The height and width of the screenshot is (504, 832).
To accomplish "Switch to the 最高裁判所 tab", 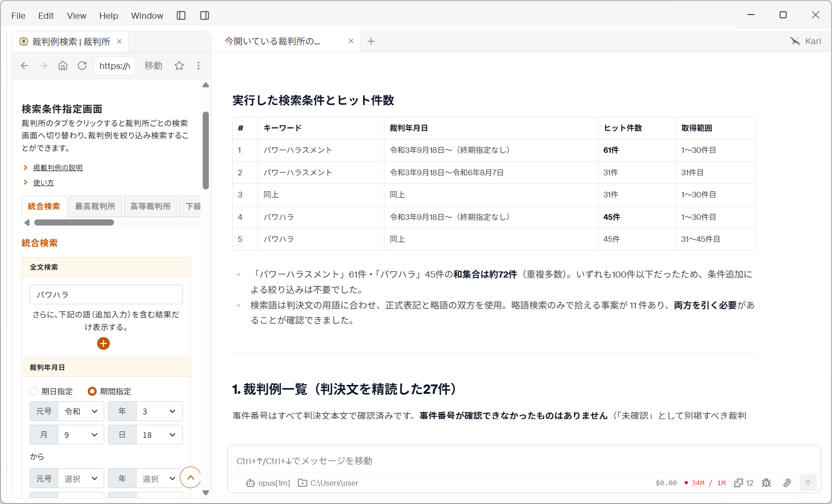I will (95, 206).
